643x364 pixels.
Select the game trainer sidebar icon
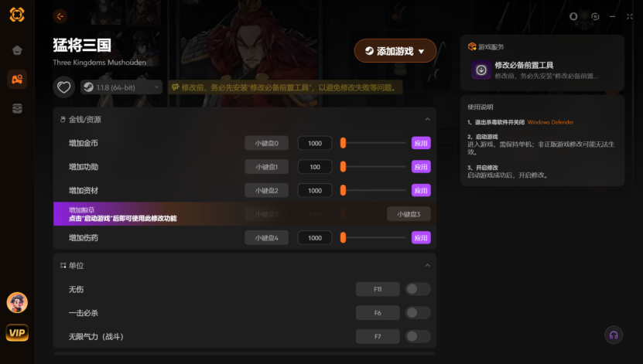(x=17, y=79)
